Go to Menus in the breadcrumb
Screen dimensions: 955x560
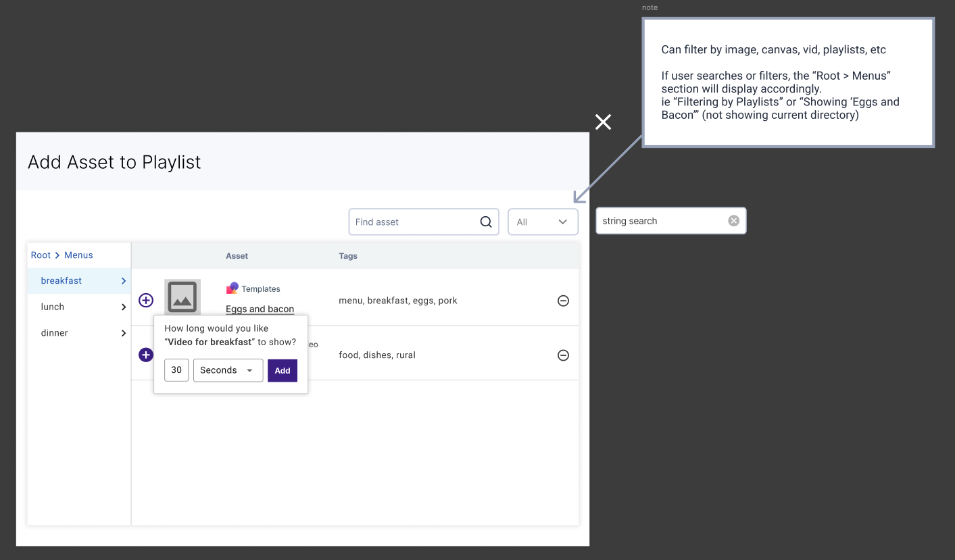pos(78,255)
